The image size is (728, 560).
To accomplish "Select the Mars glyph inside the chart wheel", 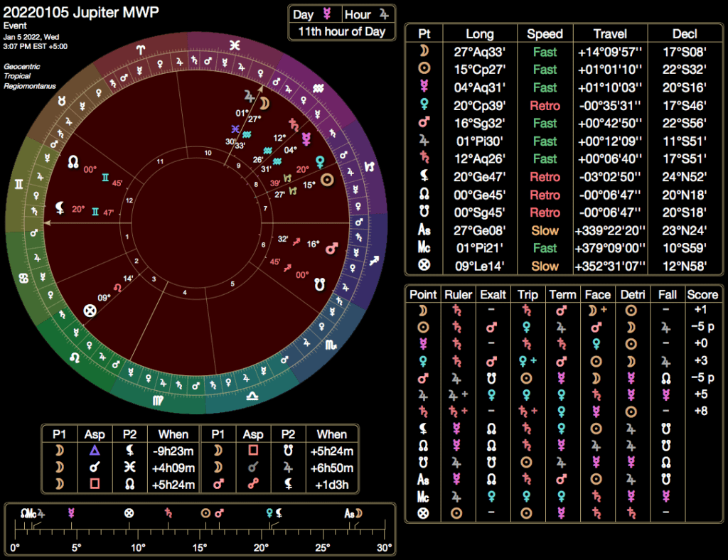I will coord(331,248).
